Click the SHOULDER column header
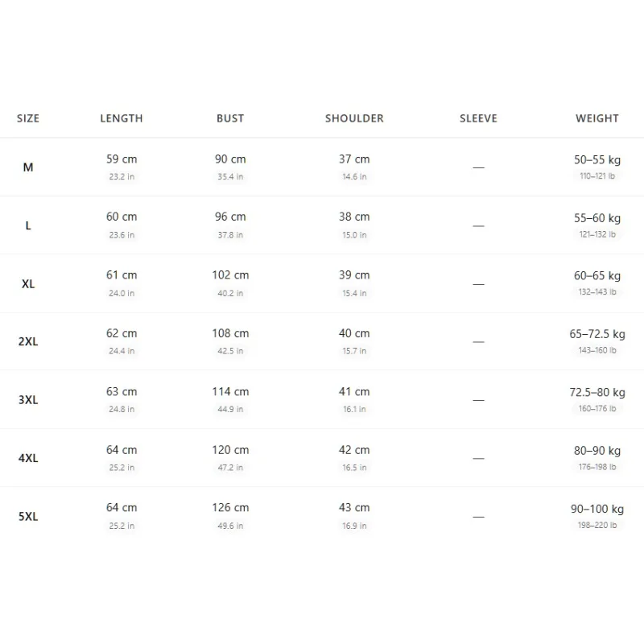Screen dimensions: 644x644 [x=354, y=118]
